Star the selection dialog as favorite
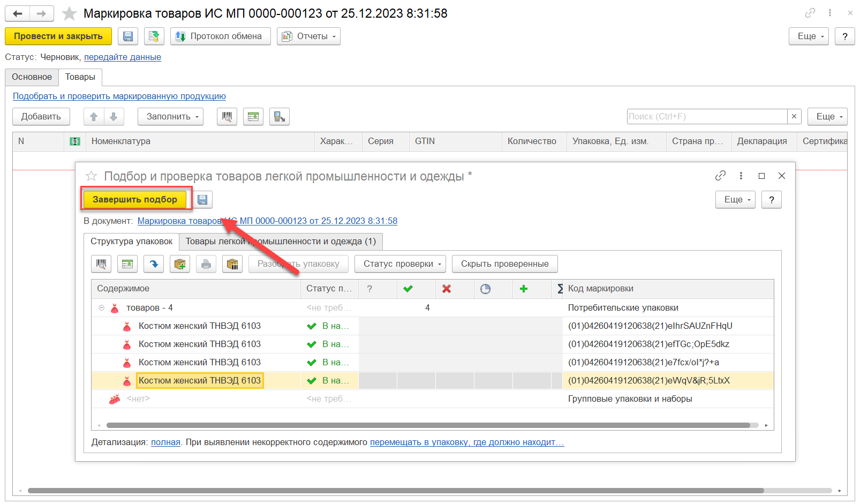 click(x=92, y=176)
